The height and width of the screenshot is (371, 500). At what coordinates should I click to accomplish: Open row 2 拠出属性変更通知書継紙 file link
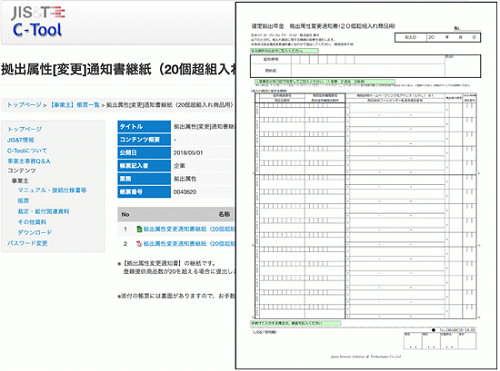point(189,244)
